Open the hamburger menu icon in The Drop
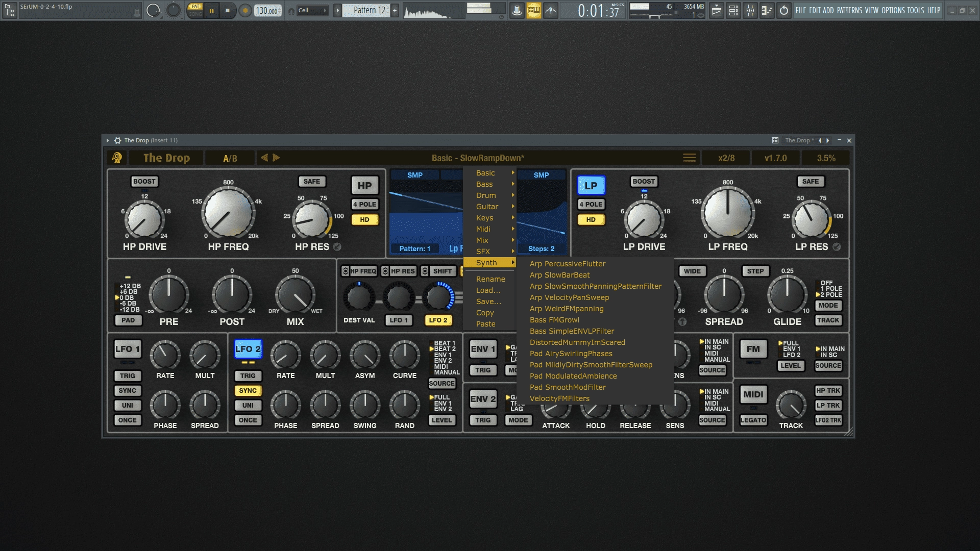The height and width of the screenshot is (551, 980). point(690,158)
